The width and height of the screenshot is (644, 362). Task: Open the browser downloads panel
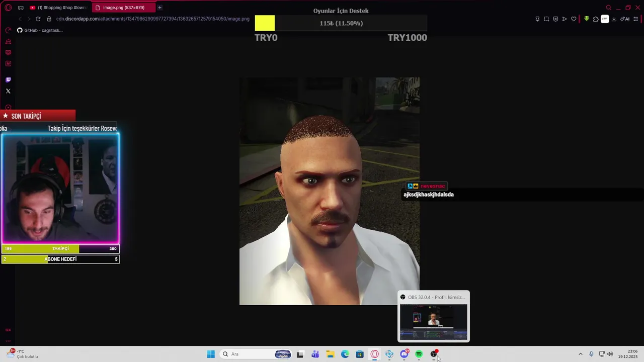(x=614, y=19)
